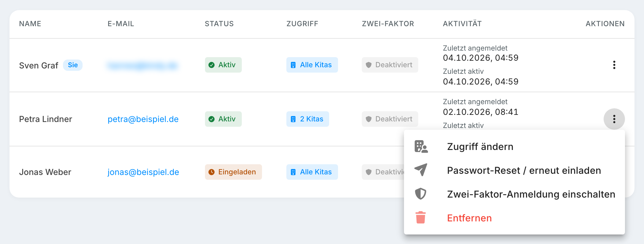Click the NAME column header

click(x=30, y=24)
